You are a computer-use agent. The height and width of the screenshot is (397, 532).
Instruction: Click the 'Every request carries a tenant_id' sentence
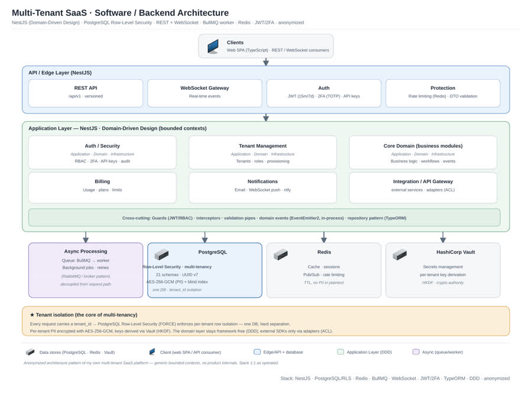(x=160, y=324)
